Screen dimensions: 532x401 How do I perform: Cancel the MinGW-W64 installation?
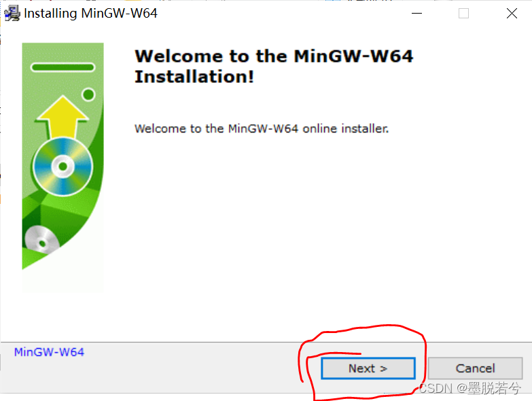[475, 368]
